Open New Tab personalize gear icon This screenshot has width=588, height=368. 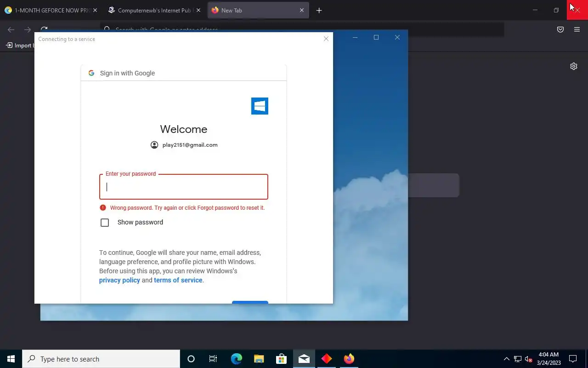pos(574,66)
